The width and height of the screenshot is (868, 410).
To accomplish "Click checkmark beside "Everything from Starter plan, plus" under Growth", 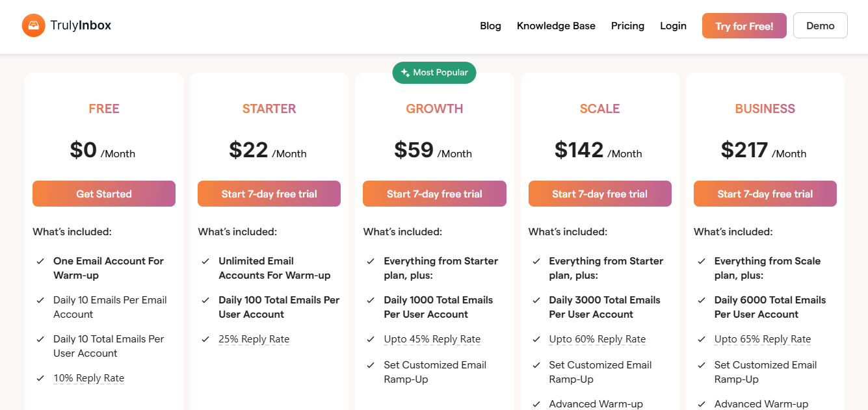I will point(369,261).
